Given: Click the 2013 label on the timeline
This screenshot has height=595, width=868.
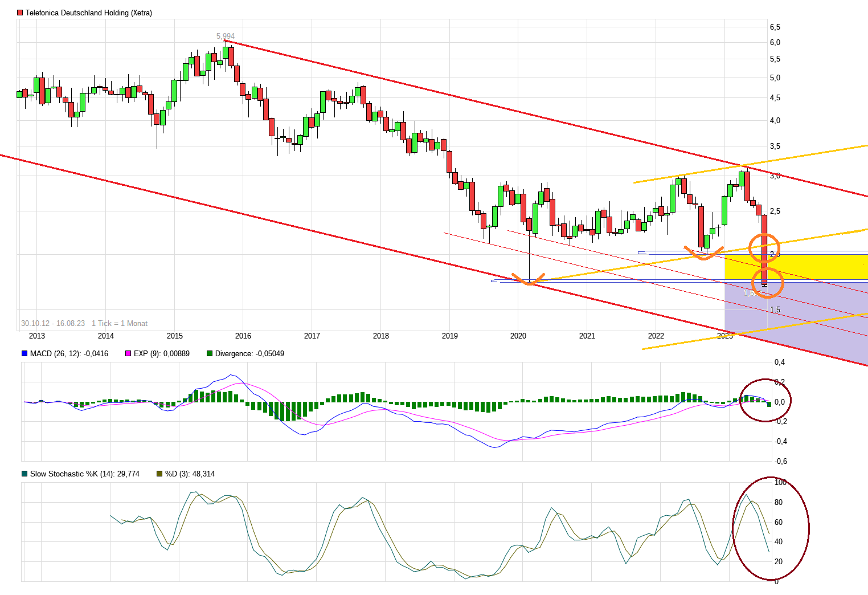Looking at the screenshot, I should coord(36,336).
